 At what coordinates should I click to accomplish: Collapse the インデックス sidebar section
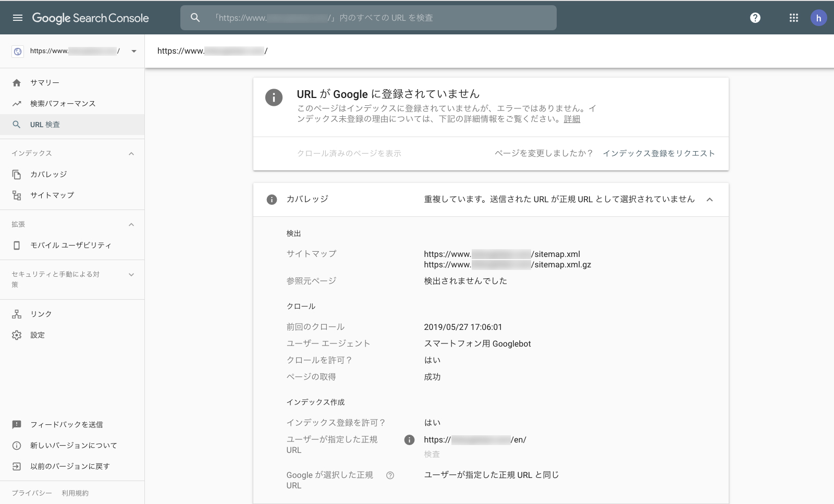tap(131, 154)
